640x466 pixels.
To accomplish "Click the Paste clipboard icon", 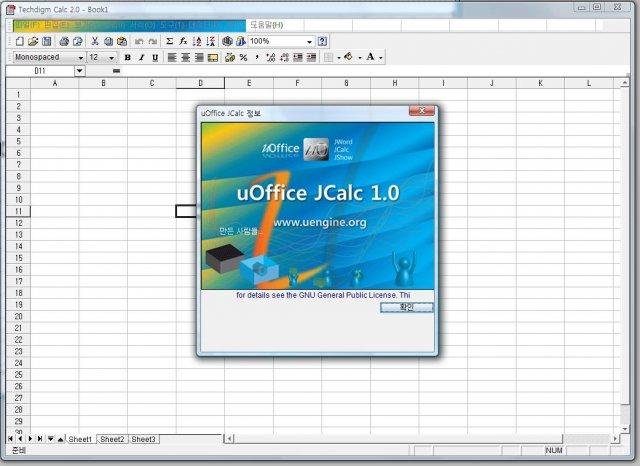I will pos(122,41).
